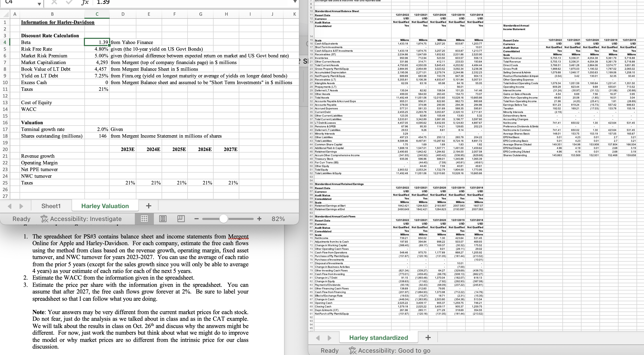
Task: Select the Harley standardized sheet tab
Action: (x=378, y=337)
